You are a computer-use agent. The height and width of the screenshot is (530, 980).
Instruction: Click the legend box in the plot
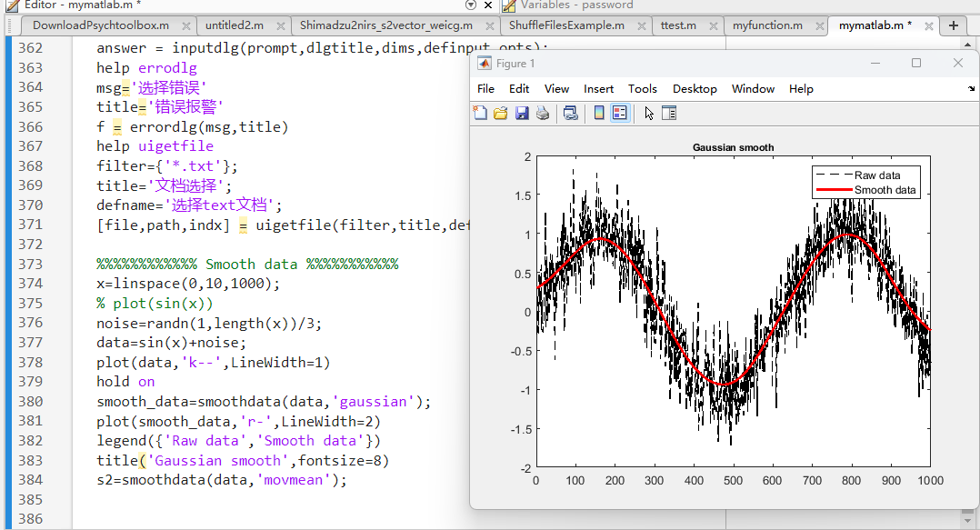(x=867, y=182)
